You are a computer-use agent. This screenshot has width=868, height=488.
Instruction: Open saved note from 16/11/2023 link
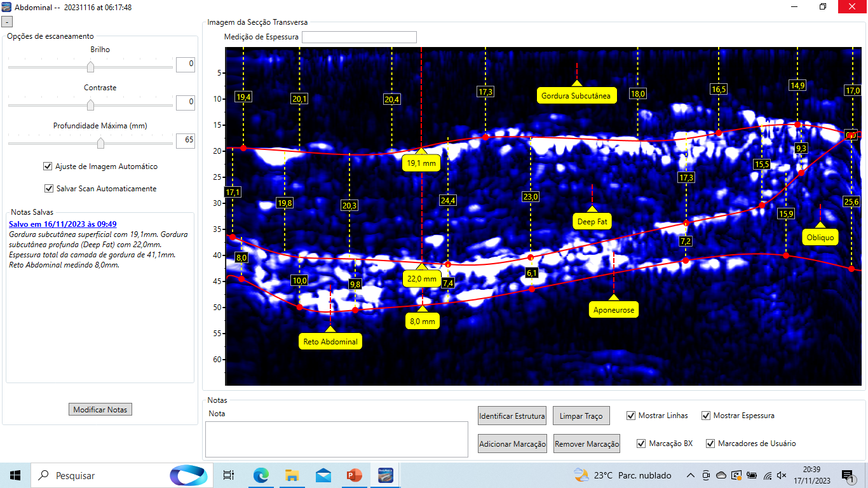click(x=62, y=224)
